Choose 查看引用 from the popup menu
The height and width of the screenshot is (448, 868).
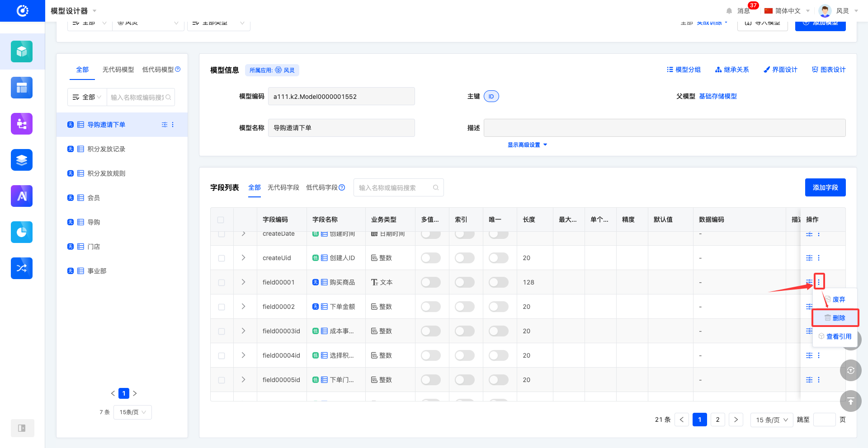(835, 336)
